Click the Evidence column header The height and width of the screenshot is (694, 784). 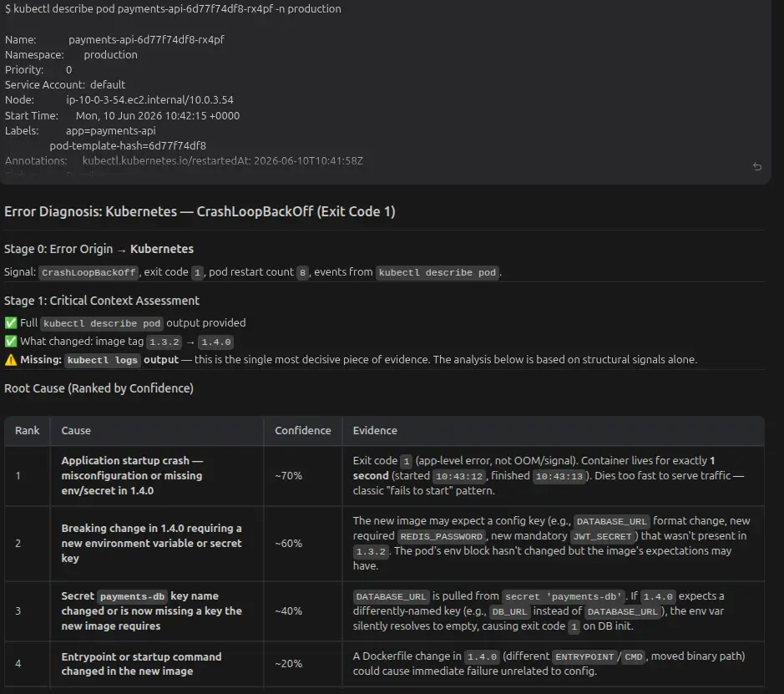375,430
